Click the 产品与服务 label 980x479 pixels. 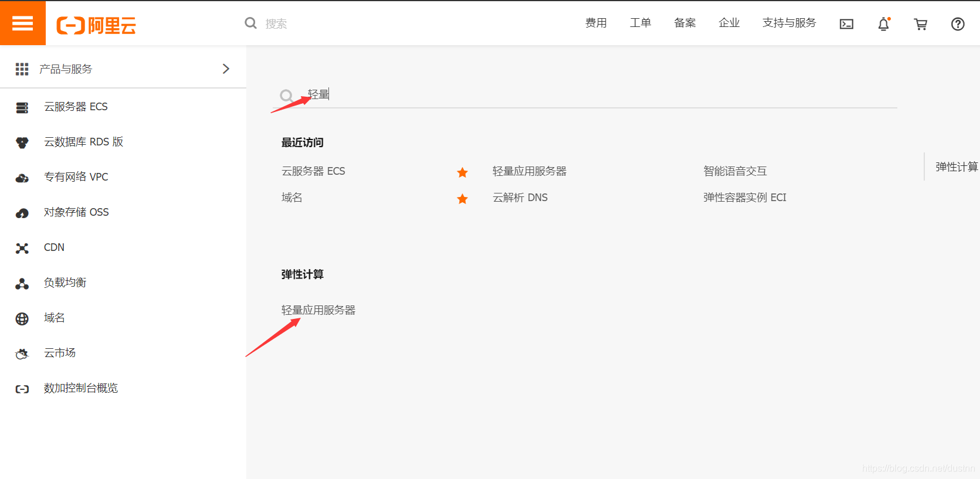coord(66,69)
